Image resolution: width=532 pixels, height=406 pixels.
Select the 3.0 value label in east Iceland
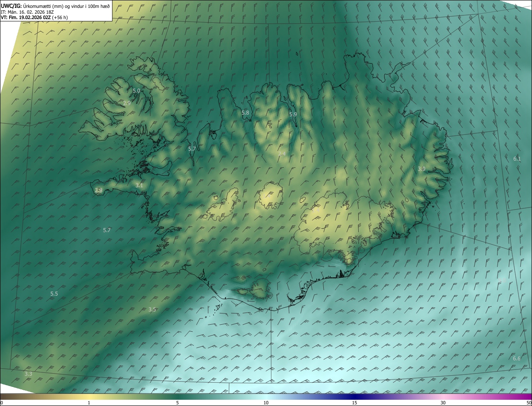click(x=421, y=169)
